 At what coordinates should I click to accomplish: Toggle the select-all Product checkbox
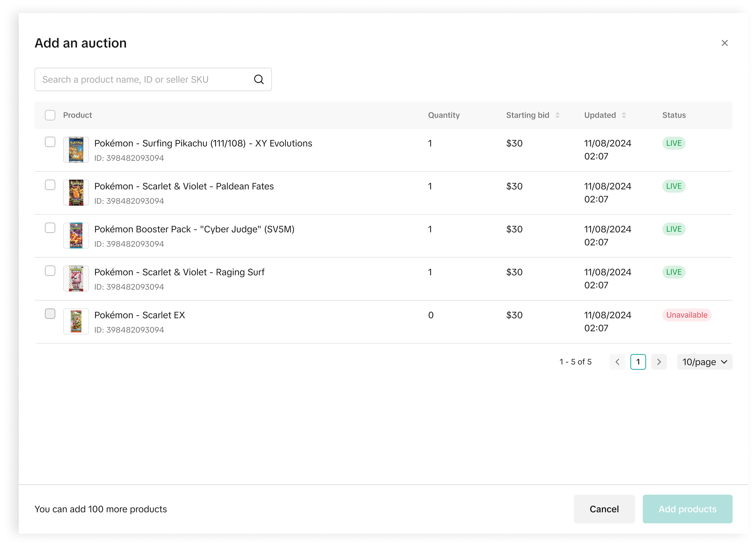point(50,115)
